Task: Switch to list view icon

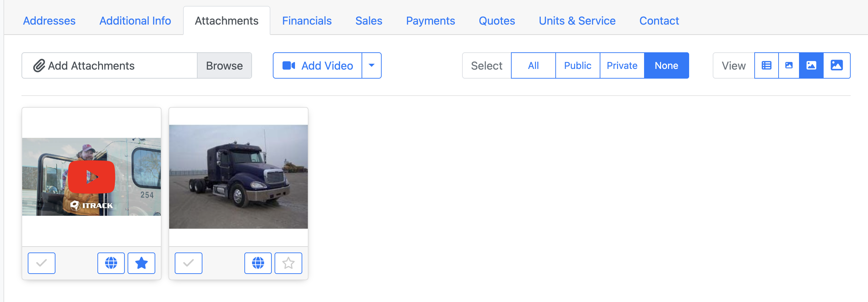Action: coord(766,65)
